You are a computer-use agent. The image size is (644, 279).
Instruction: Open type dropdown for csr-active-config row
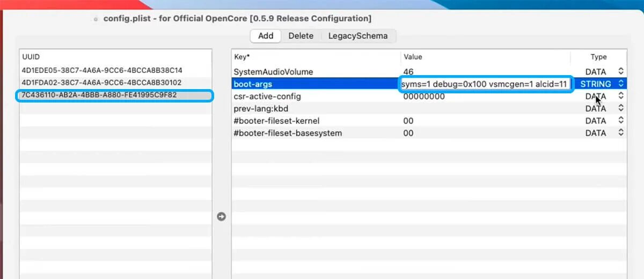tap(621, 96)
